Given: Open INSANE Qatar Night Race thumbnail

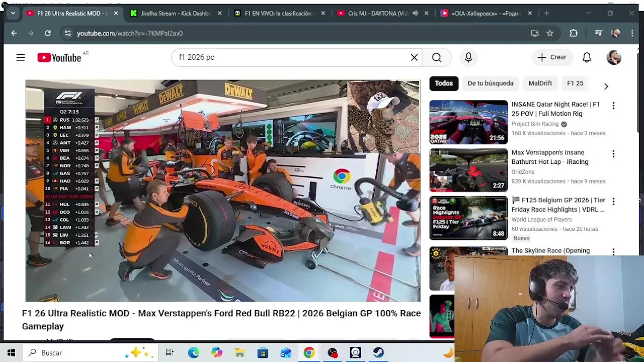Looking at the screenshot, I should pyautogui.click(x=468, y=122).
